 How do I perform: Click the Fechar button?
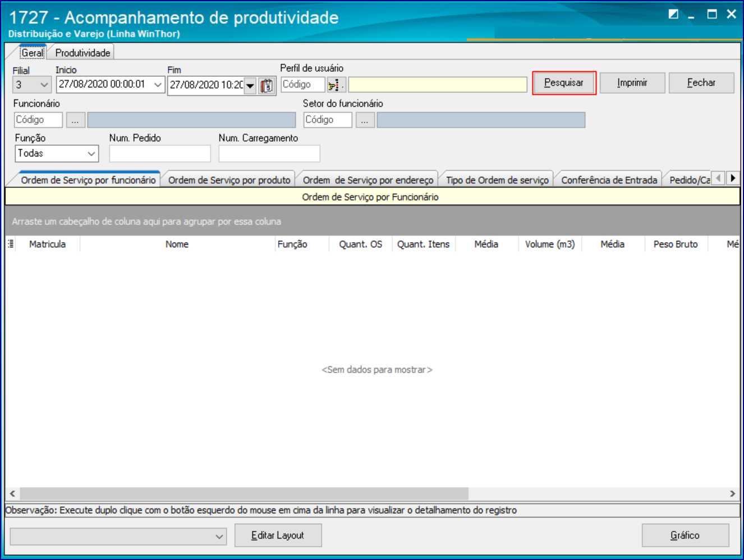[x=701, y=83]
